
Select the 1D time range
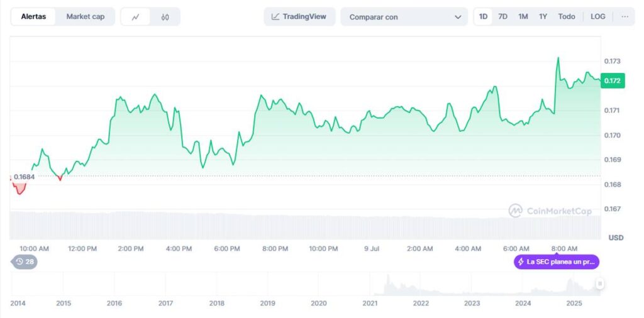tap(484, 17)
